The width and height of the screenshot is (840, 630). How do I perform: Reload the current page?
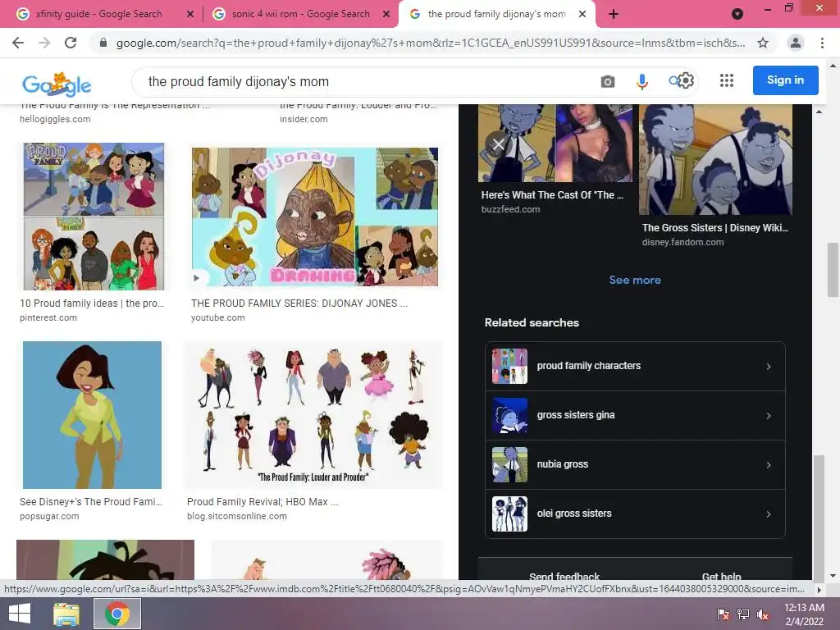click(x=71, y=43)
